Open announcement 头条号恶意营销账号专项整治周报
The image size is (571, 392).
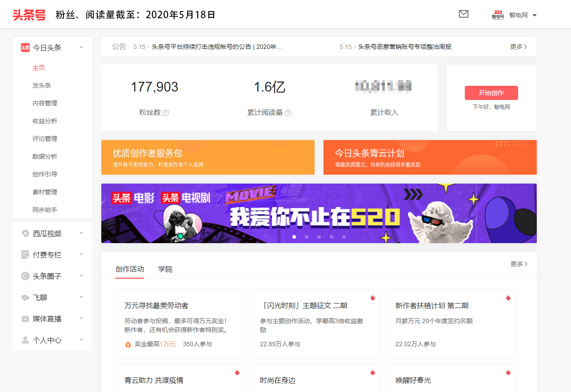click(x=405, y=47)
